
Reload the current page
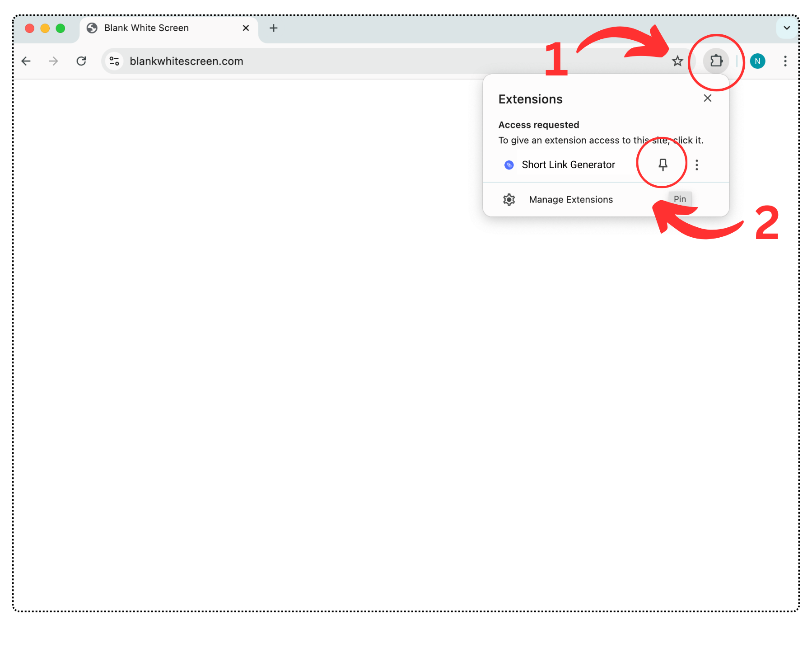[x=81, y=61]
